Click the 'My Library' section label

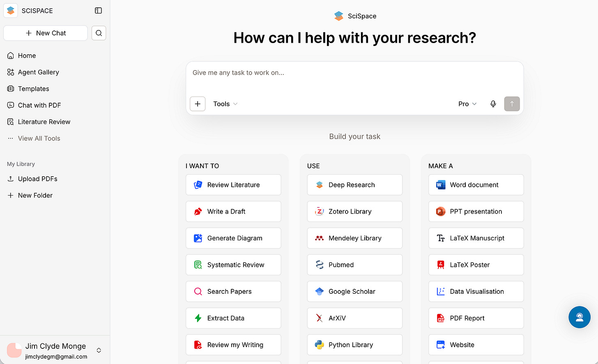click(21, 164)
